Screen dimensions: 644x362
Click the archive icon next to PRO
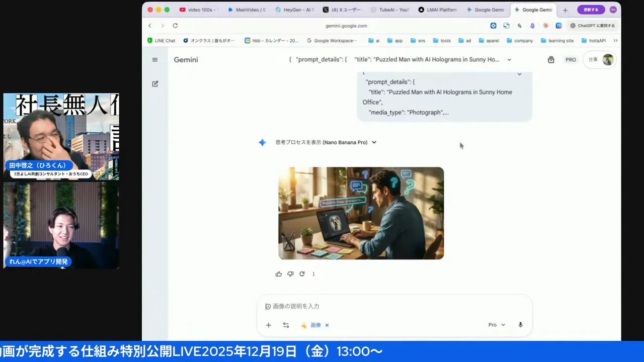(x=550, y=59)
